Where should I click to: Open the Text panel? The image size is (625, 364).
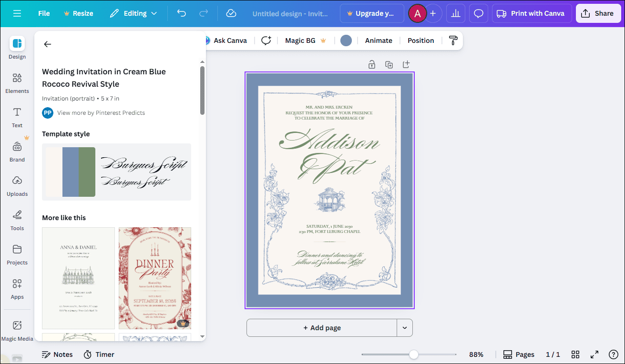tap(17, 117)
